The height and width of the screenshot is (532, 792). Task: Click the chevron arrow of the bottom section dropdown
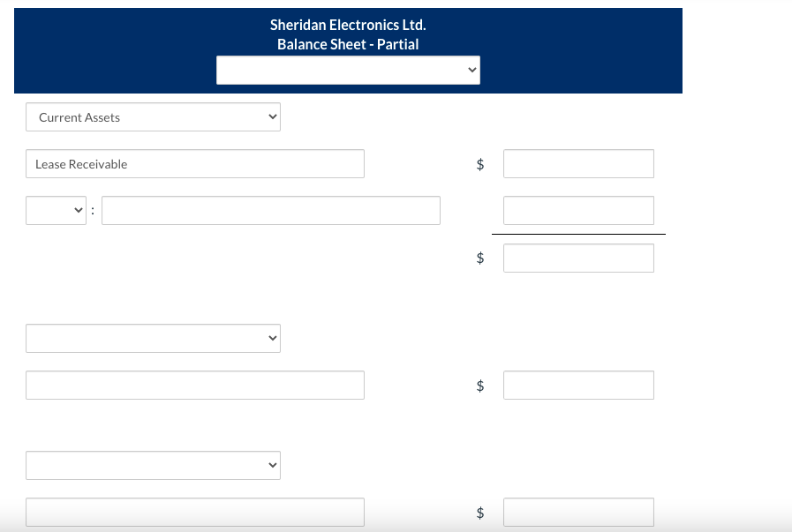[x=273, y=465]
